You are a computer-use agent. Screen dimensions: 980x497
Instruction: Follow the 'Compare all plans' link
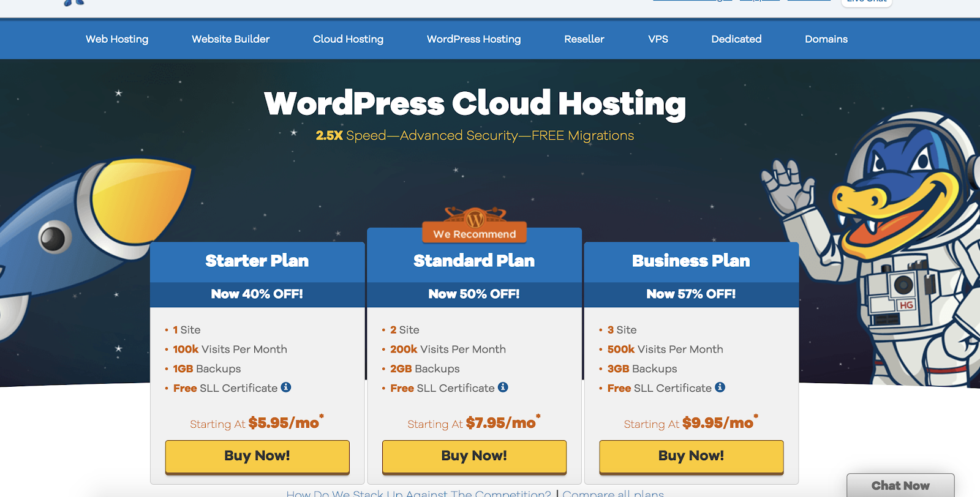tap(613, 493)
